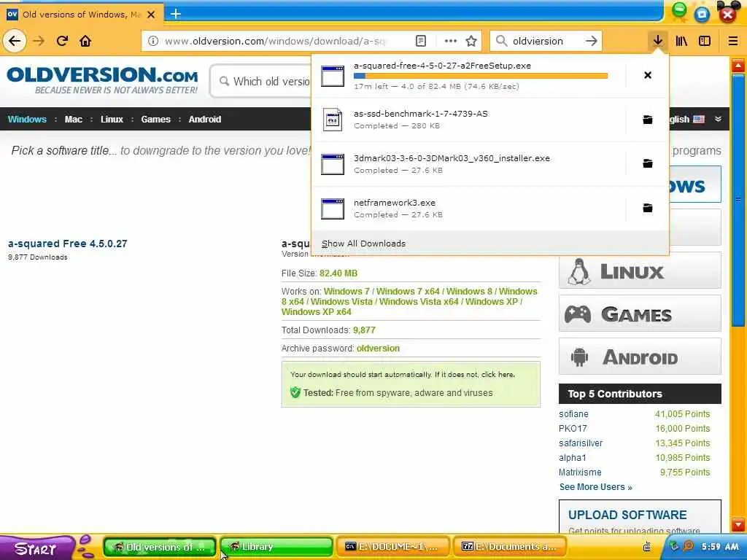Switch to Library taskbar window
This screenshot has width=747, height=560.
276,547
